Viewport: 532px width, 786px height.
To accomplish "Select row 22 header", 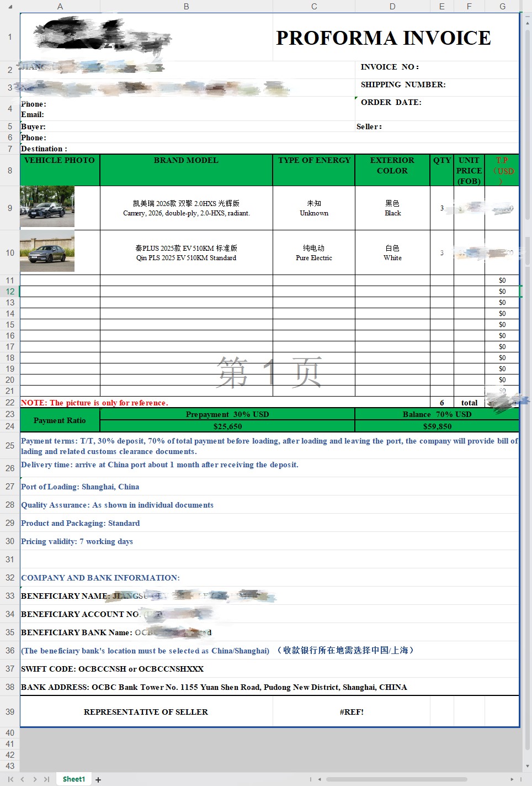I will 10,403.
